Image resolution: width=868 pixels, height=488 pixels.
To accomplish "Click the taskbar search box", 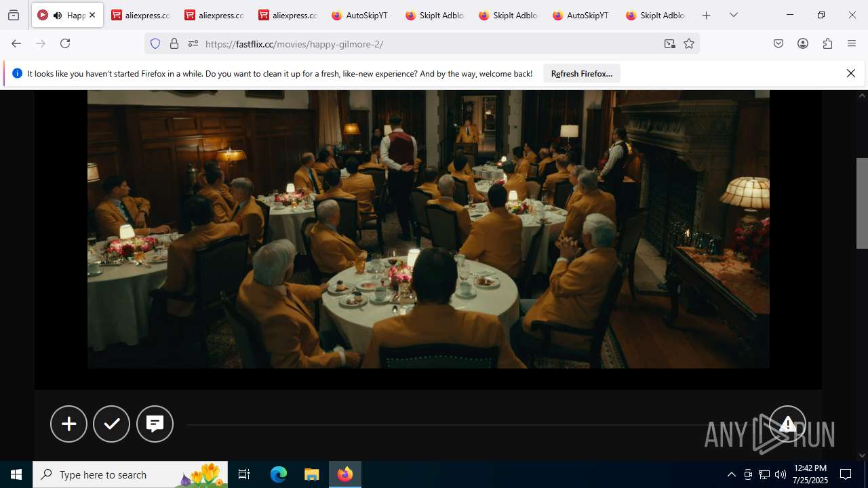I will point(130,474).
